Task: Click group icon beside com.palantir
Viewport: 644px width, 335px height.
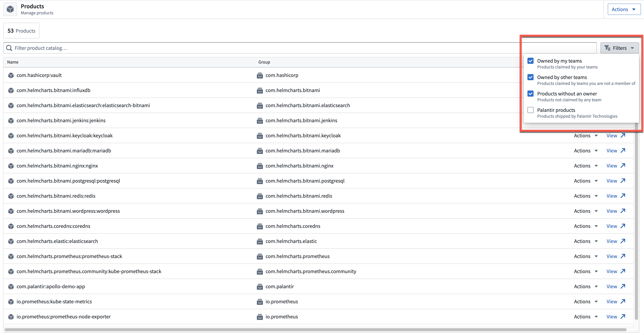Action: pos(260,287)
